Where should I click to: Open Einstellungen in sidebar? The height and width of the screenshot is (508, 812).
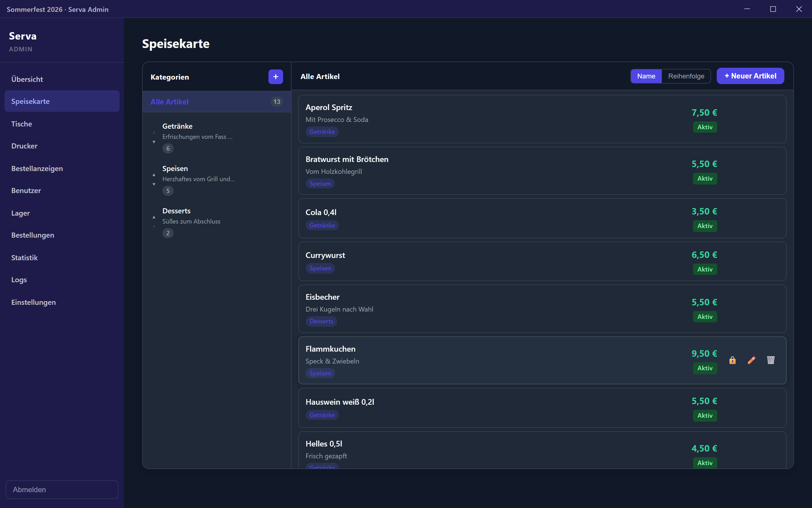click(x=62, y=302)
